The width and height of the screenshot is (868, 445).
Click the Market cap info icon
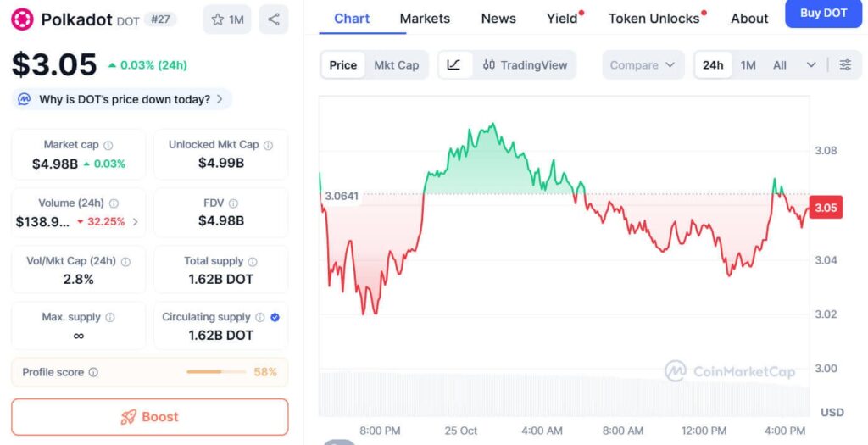(108, 145)
